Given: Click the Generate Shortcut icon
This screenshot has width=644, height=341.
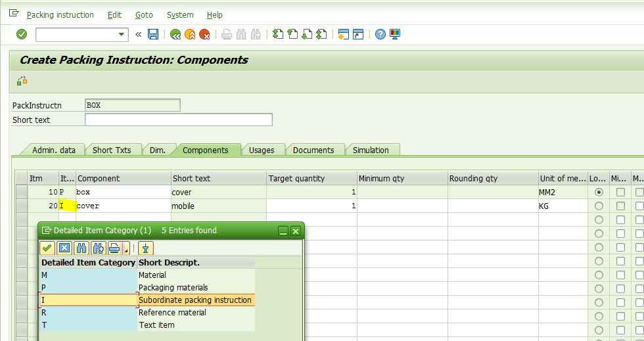Looking at the screenshot, I should (358, 35).
